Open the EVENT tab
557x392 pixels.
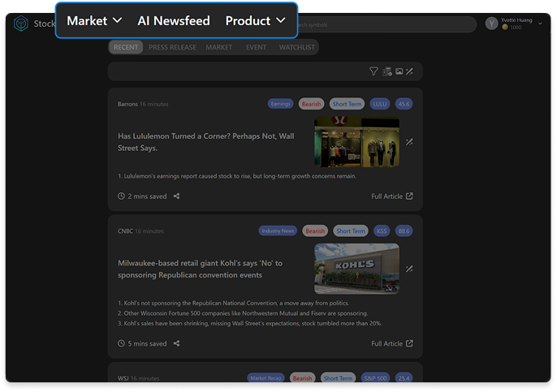pos(256,47)
